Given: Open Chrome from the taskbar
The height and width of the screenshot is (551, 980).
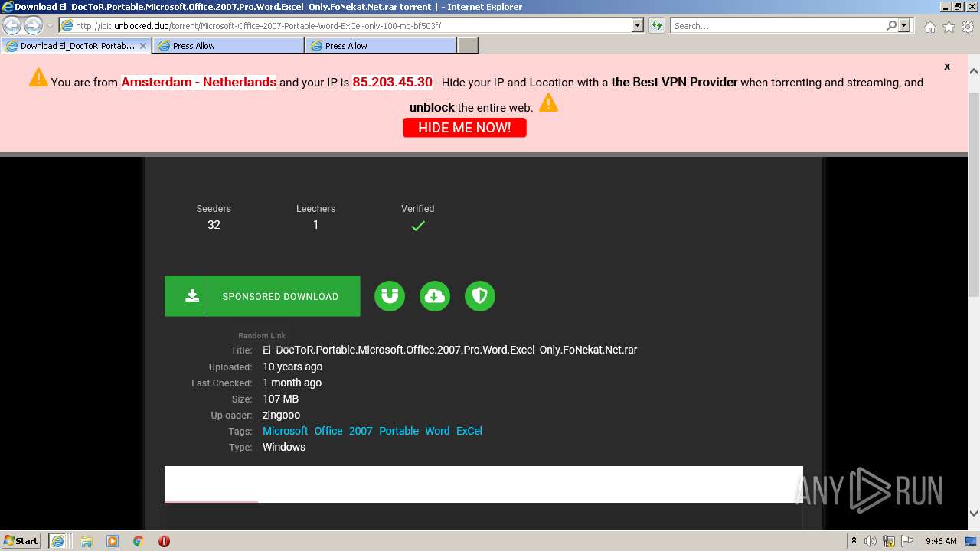Looking at the screenshot, I should [x=139, y=541].
